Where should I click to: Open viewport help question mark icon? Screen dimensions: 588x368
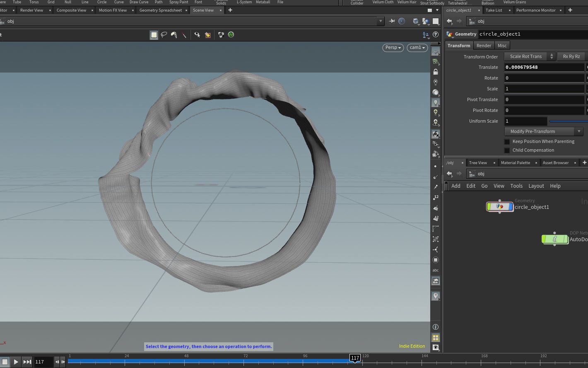[435, 35]
